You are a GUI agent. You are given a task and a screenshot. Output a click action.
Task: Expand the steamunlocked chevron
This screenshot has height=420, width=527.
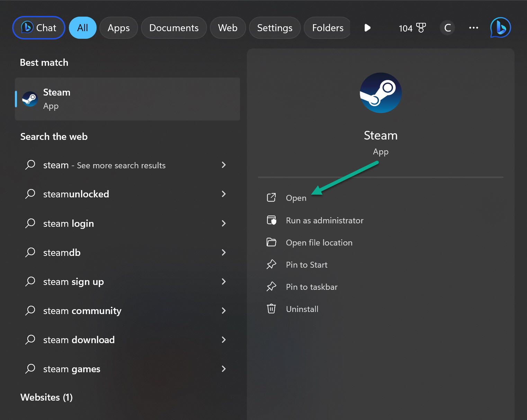224,194
